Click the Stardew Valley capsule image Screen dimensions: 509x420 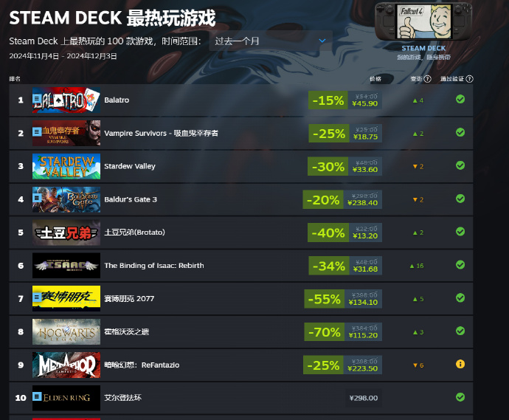click(66, 166)
